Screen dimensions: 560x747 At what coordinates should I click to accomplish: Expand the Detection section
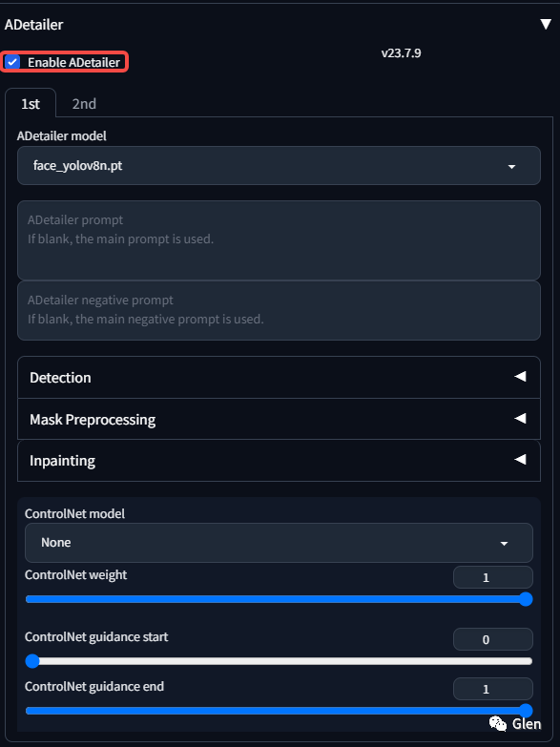coord(279,377)
